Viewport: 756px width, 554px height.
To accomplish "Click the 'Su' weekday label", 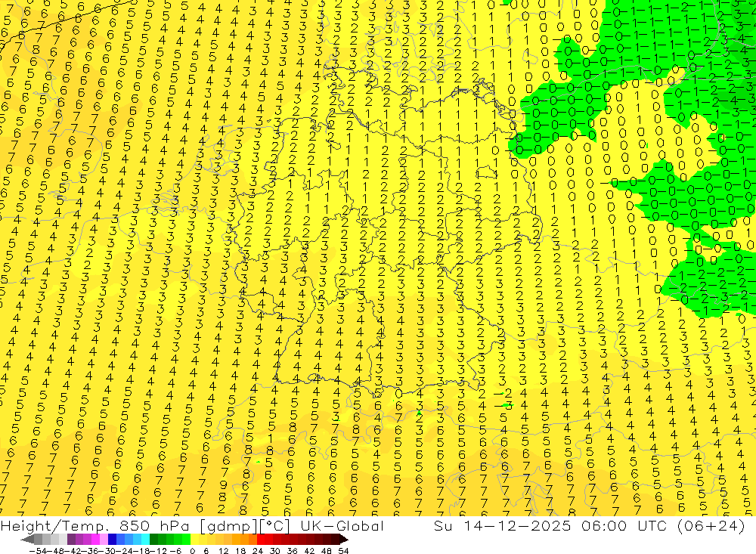I will point(443,526).
